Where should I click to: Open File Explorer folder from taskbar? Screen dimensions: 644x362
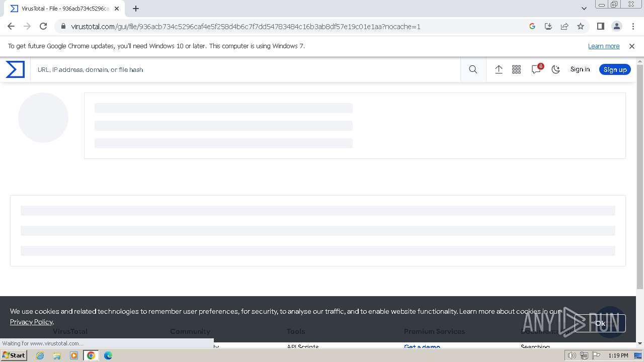tap(57, 355)
